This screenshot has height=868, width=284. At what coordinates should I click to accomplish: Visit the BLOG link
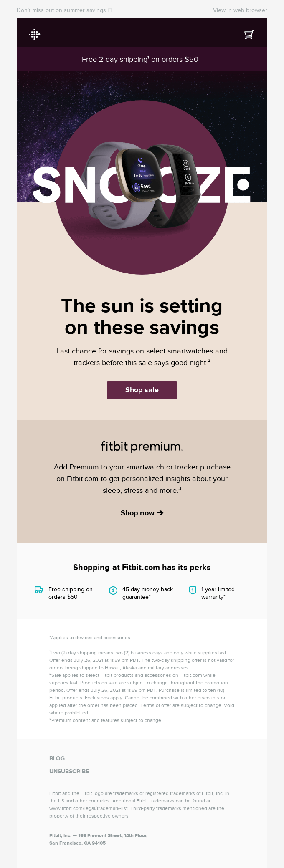coord(57,758)
